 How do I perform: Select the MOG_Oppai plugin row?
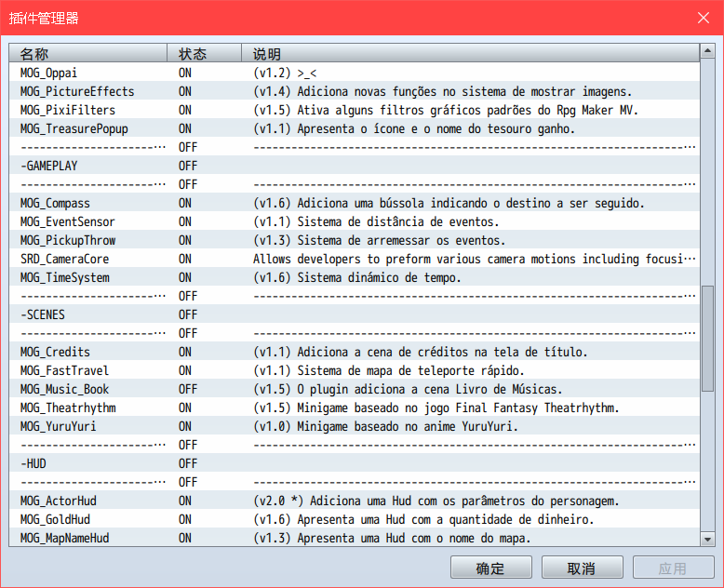(x=355, y=73)
